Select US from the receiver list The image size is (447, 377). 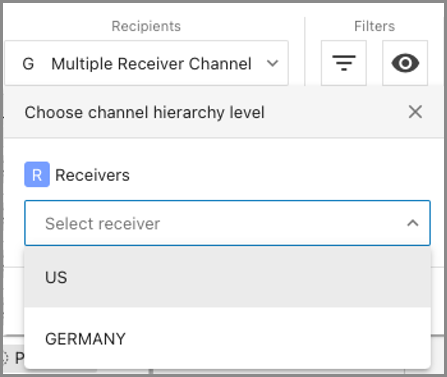point(227,277)
